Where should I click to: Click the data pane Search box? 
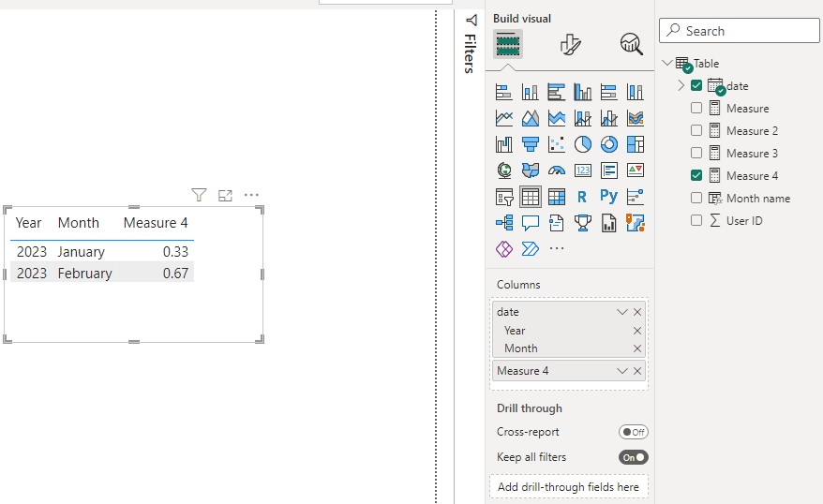tap(739, 31)
